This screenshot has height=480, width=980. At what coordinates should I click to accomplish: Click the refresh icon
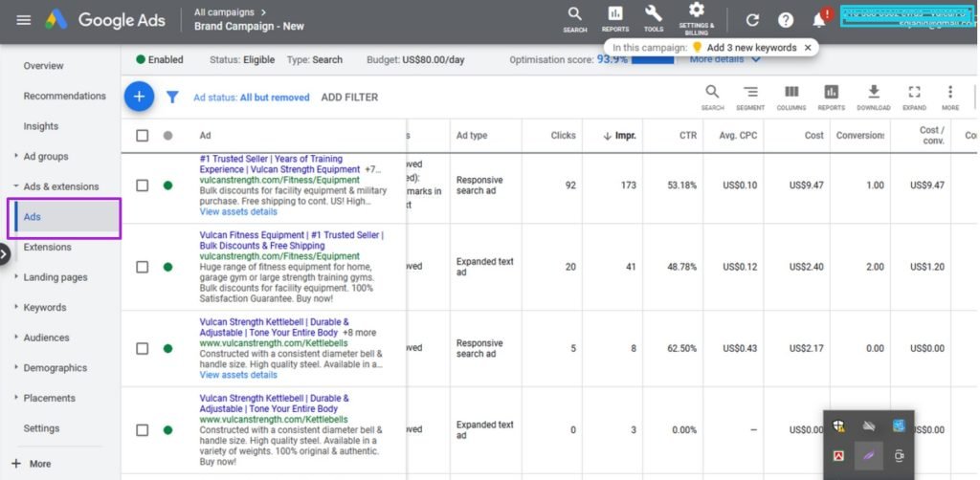point(752,20)
